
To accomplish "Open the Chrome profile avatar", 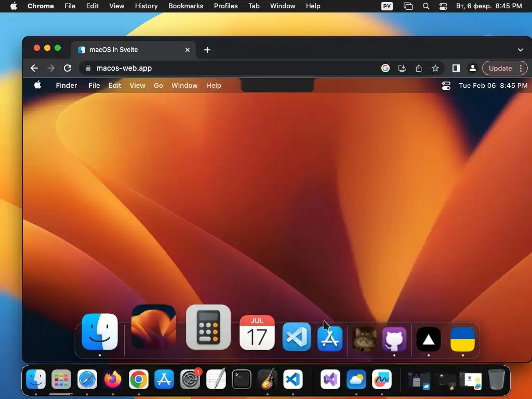I will [472, 68].
